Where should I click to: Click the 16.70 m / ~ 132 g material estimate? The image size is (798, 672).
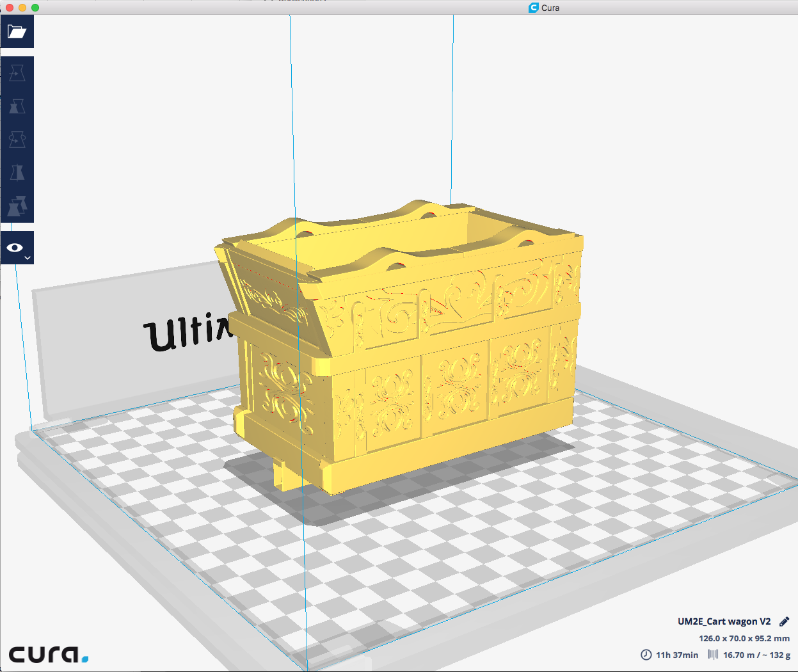coord(756,655)
